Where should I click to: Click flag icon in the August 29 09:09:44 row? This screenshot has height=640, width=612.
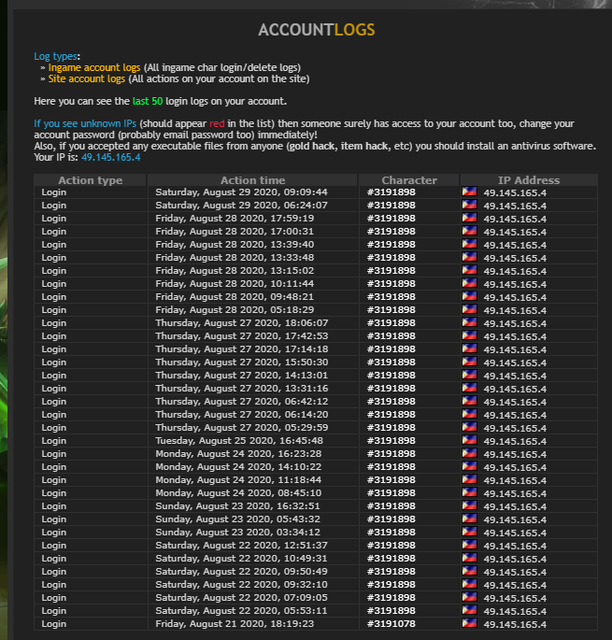(x=469, y=191)
